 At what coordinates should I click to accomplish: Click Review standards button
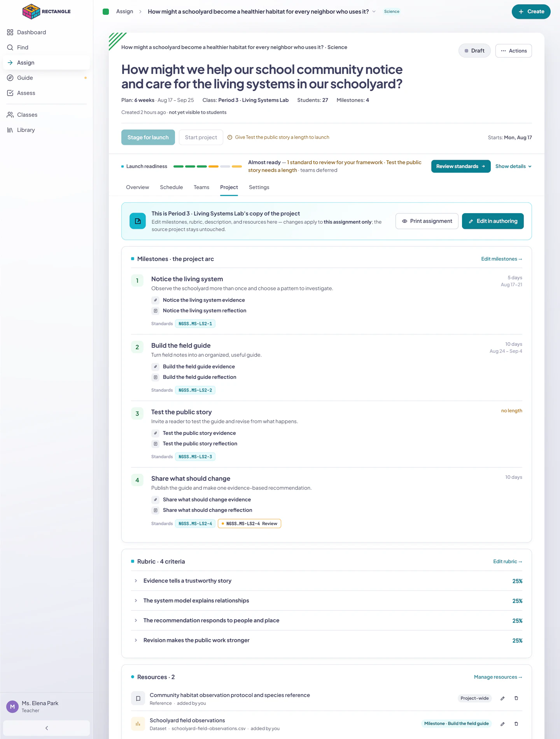(x=461, y=166)
